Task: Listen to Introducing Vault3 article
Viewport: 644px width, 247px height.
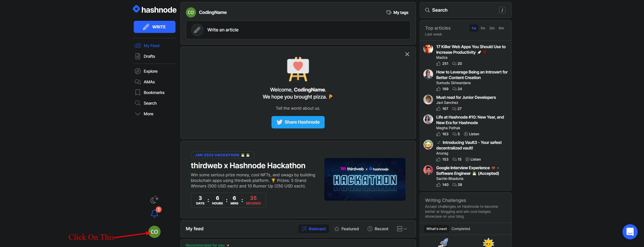Action: (x=473, y=159)
